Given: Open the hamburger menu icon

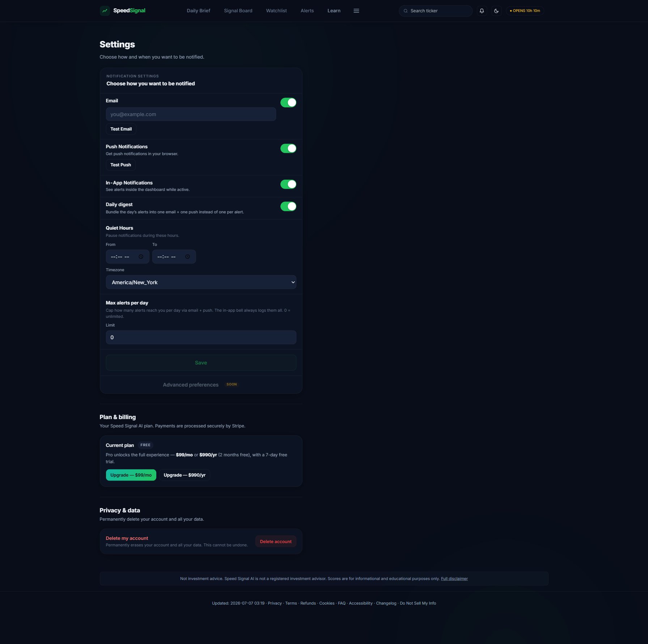Looking at the screenshot, I should pyautogui.click(x=356, y=11).
